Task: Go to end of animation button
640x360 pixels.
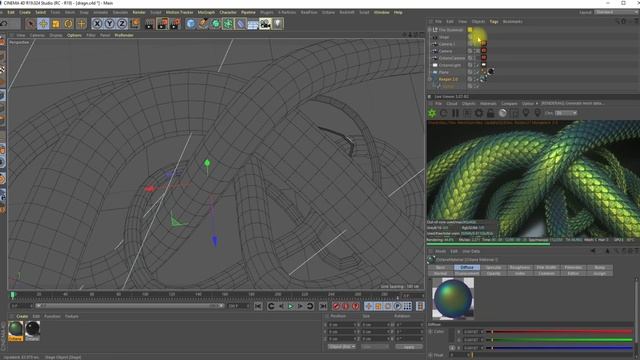Action: pyautogui.click(x=323, y=306)
